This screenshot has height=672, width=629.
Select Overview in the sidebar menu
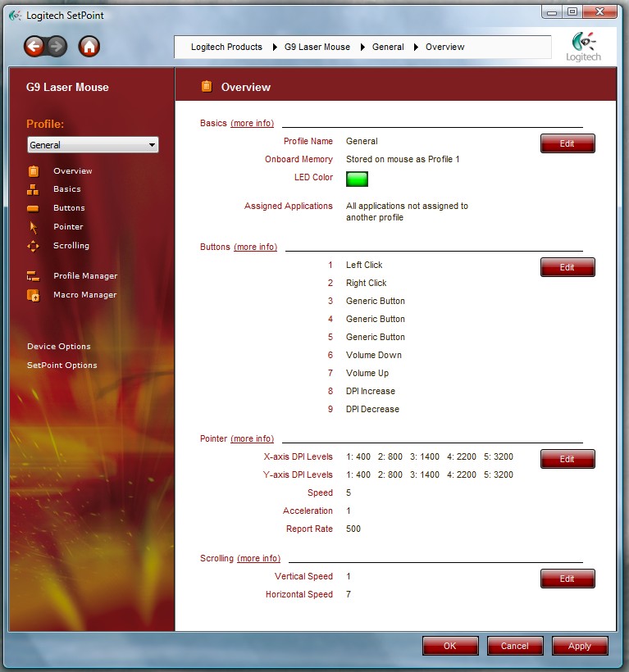tap(73, 171)
